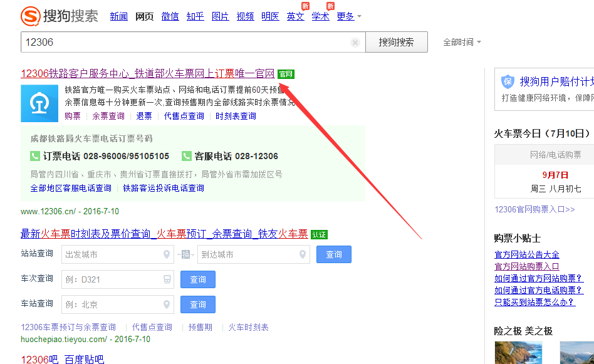Viewport: 594px width, 364px height.
Task: Click the phone icon beside 订票电话
Action: tap(35, 156)
